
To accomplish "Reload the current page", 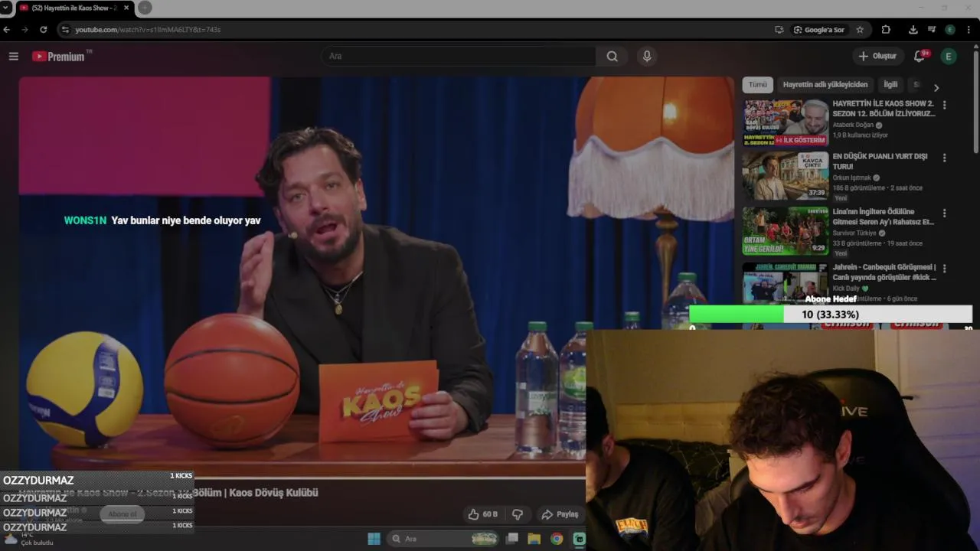I will coord(43,29).
